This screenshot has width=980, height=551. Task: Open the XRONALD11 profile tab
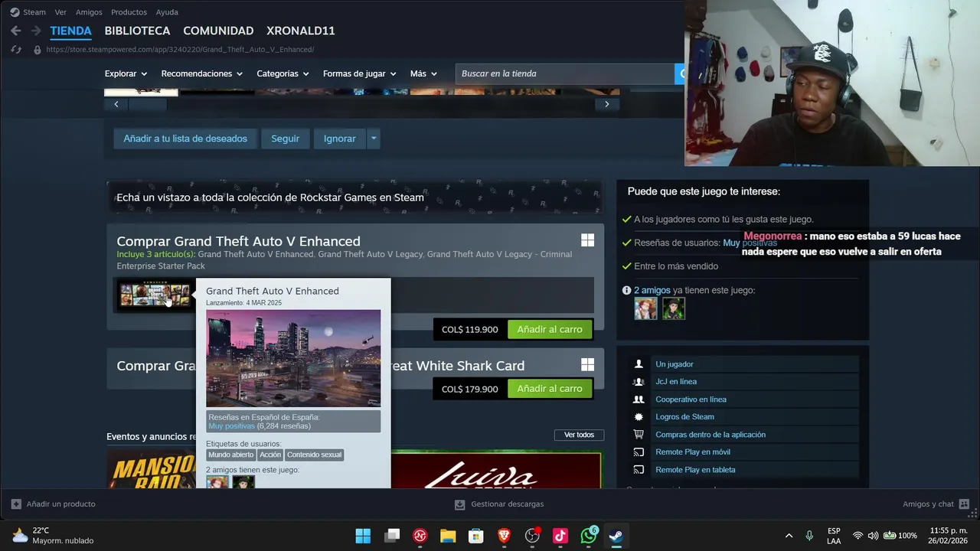[x=301, y=31]
